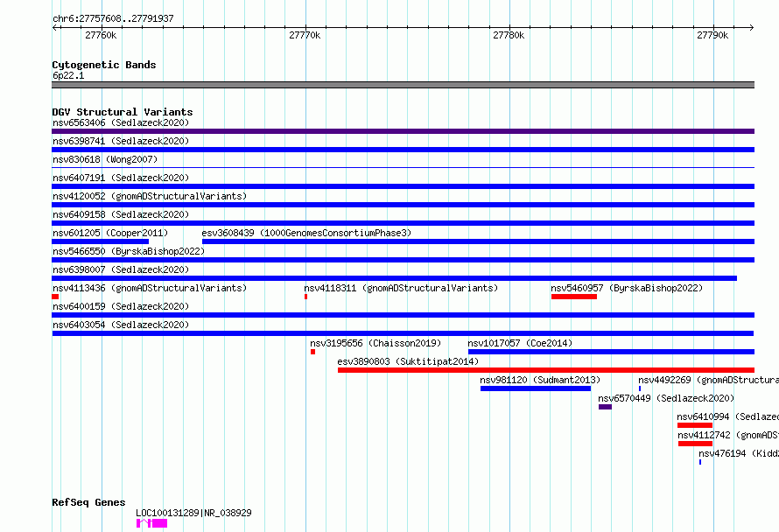This screenshot has width=779, height=532.
Task: Click the red nsv5460957 variant bar
Action: pyautogui.click(x=574, y=297)
